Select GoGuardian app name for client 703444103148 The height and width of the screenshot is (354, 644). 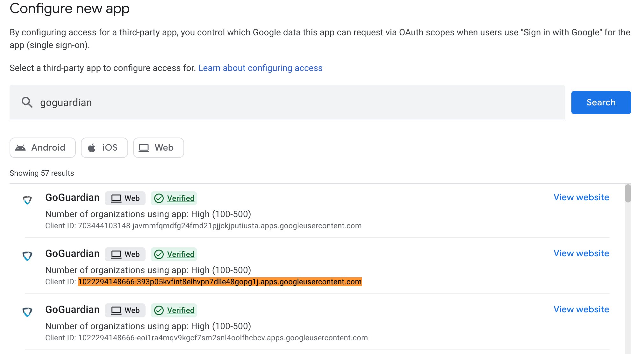pyautogui.click(x=72, y=198)
